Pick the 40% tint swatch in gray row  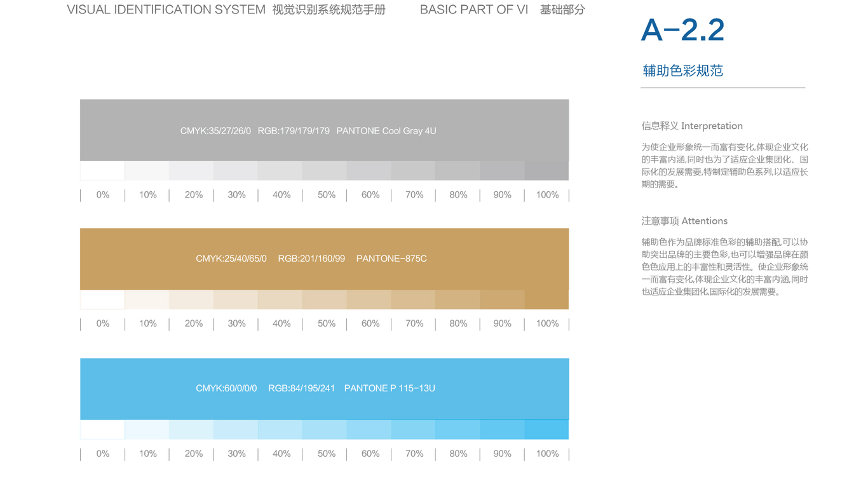(280, 170)
